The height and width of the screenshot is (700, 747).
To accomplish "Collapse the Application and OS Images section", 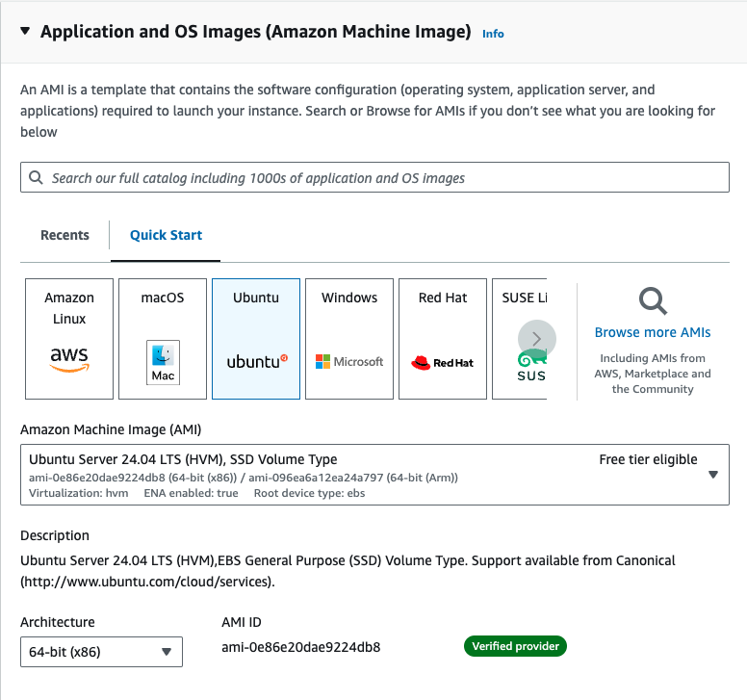I will (x=25, y=32).
